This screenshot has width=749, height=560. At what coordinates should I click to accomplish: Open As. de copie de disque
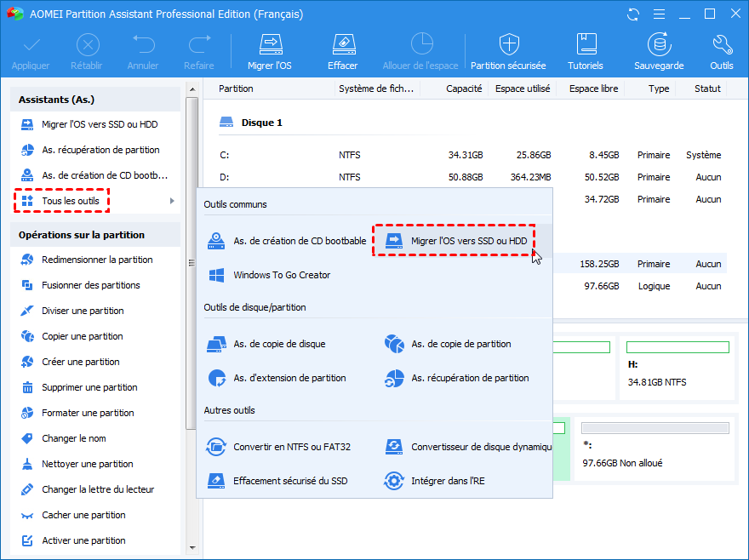click(x=279, y=344)
